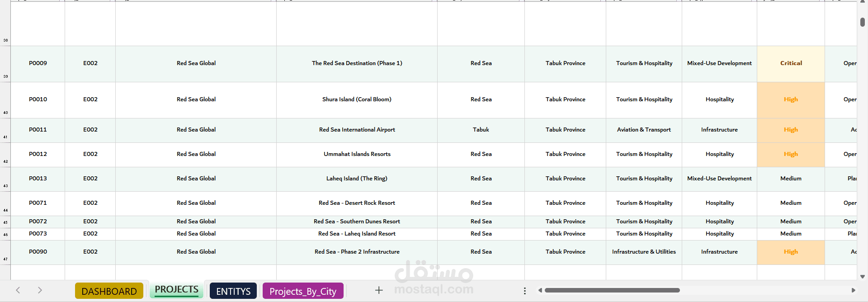
Task: Select row header 42
Action: [5, 155]
